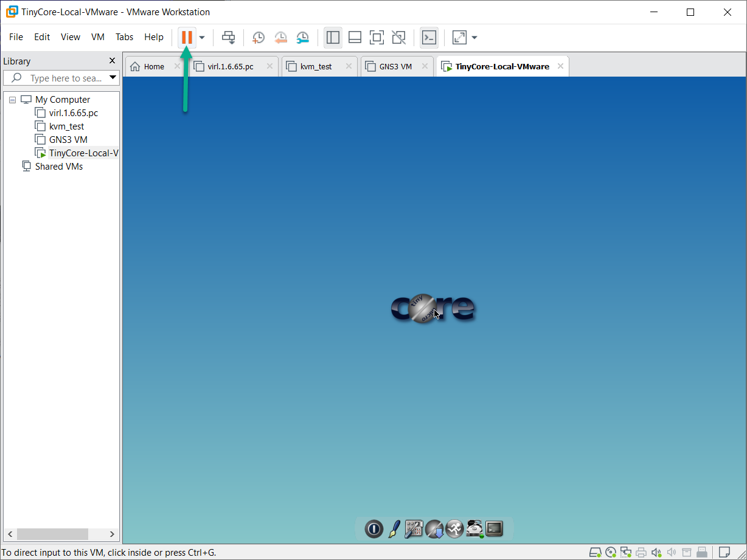
Task: Click the stretch guest display icon
Action: [x=459, y=38]
